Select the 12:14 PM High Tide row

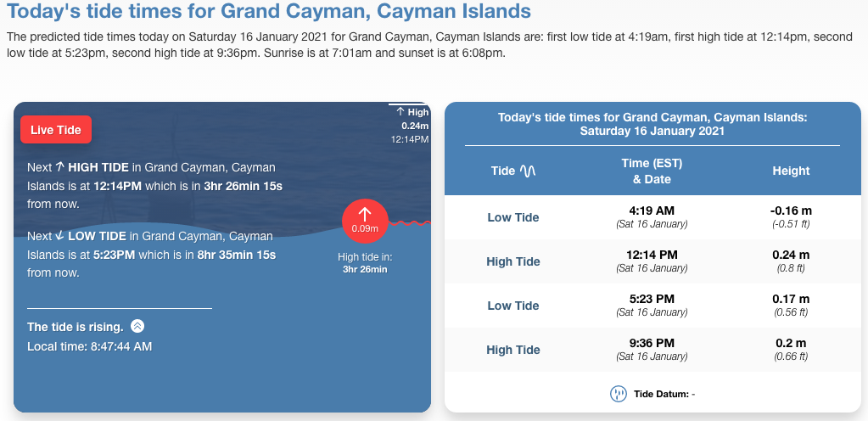(652, 261)
